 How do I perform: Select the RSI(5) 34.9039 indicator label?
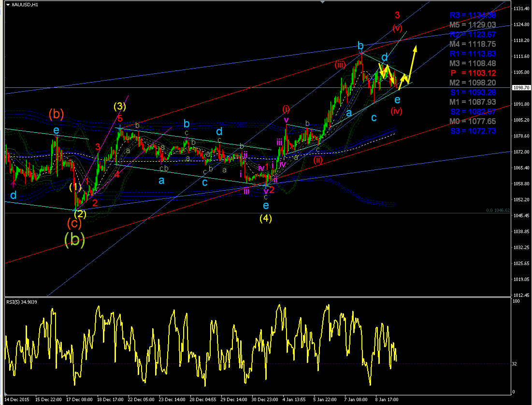[22, 302]
